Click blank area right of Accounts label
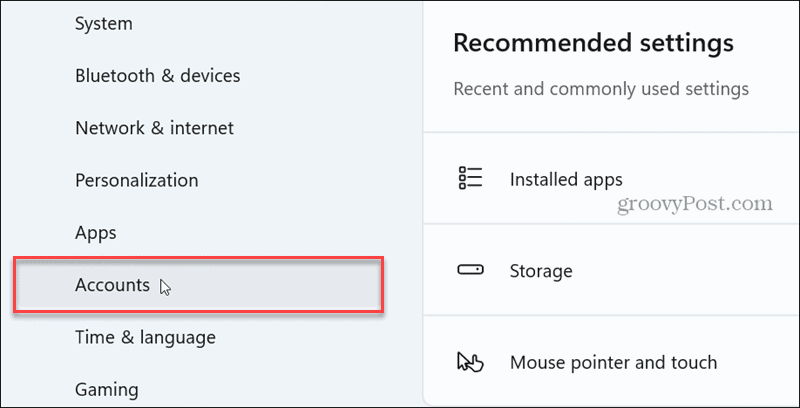Viewport: 800px width, 408px height. click(x=280, y=286)
